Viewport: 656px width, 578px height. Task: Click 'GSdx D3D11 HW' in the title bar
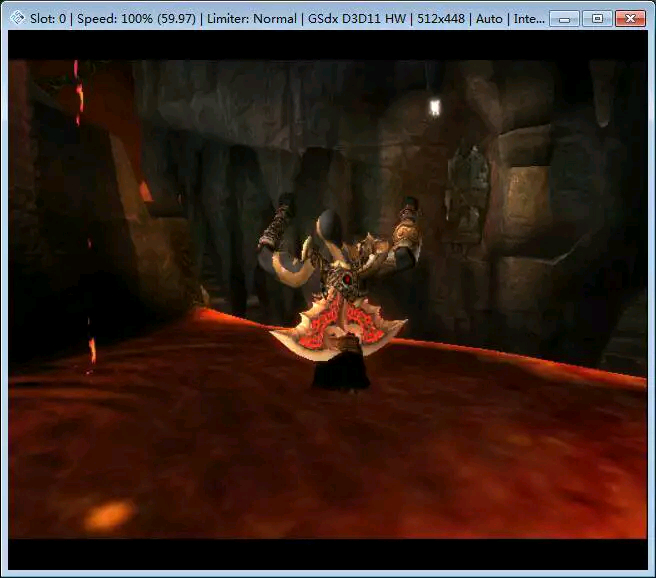[x=357, y=19]
